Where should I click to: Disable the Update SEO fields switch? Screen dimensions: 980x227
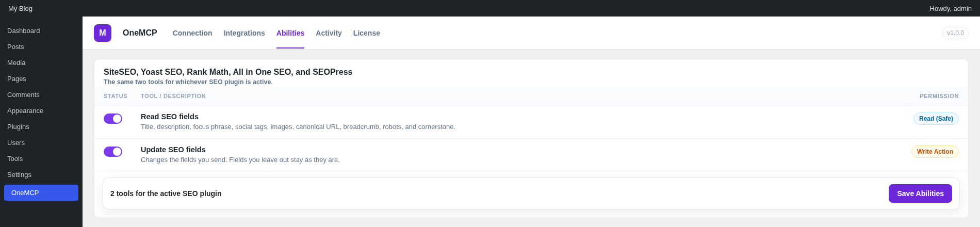point(113,152)
